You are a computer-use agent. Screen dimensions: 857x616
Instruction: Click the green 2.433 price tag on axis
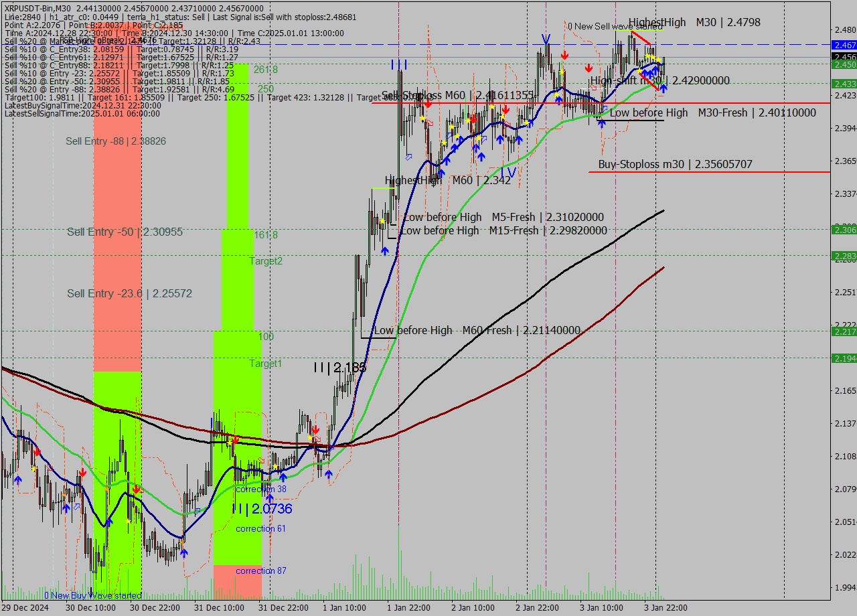point(844,84)
